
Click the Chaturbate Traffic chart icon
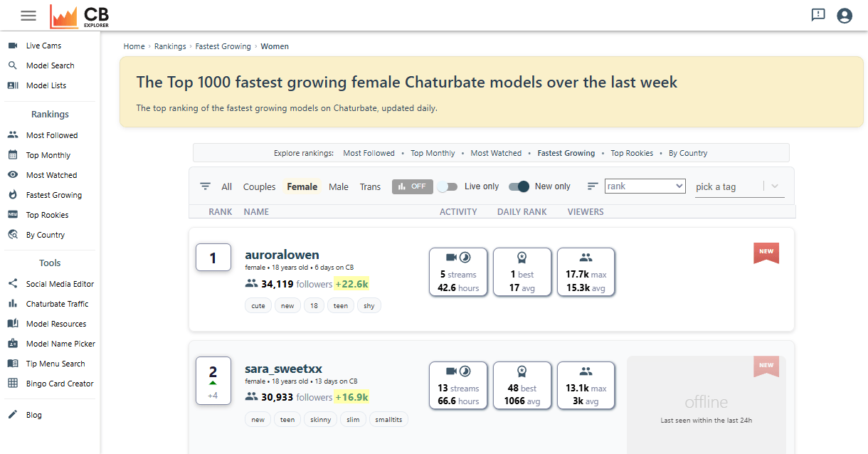[x=12, y=304]
